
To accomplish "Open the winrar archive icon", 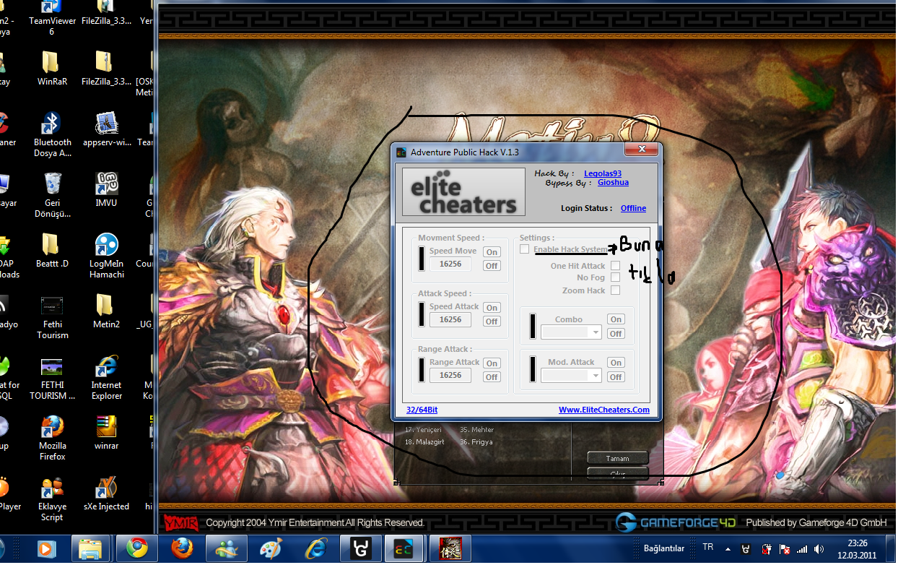I will coord(106,433).
